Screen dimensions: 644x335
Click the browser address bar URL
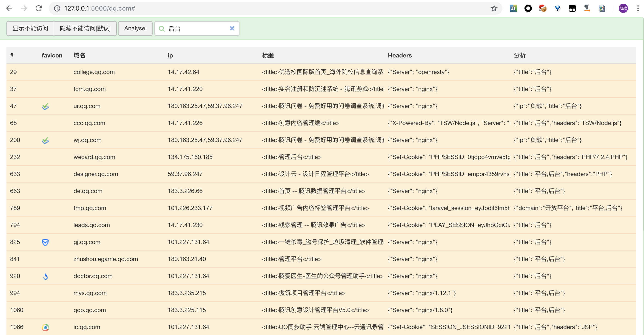(x=100, y=9)
